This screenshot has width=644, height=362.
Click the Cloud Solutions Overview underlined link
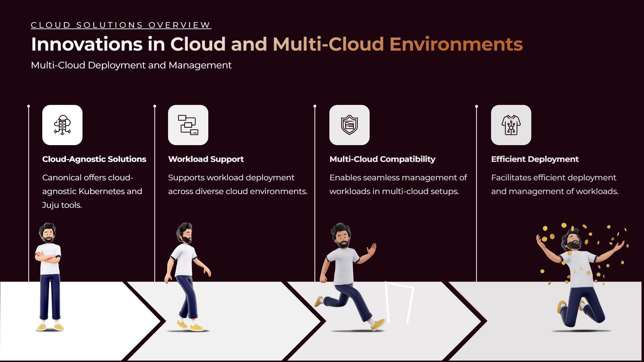coord(121,25)
